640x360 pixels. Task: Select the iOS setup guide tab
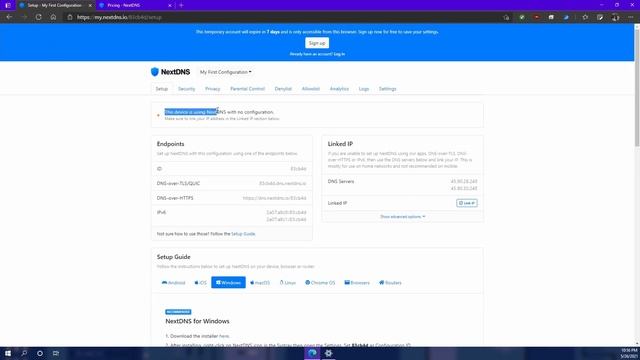(x=200, y=282)
